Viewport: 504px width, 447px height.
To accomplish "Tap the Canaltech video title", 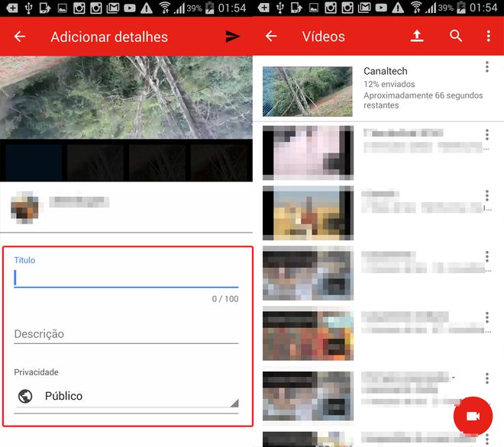I will pyautogui.click(x=386, y=71).
